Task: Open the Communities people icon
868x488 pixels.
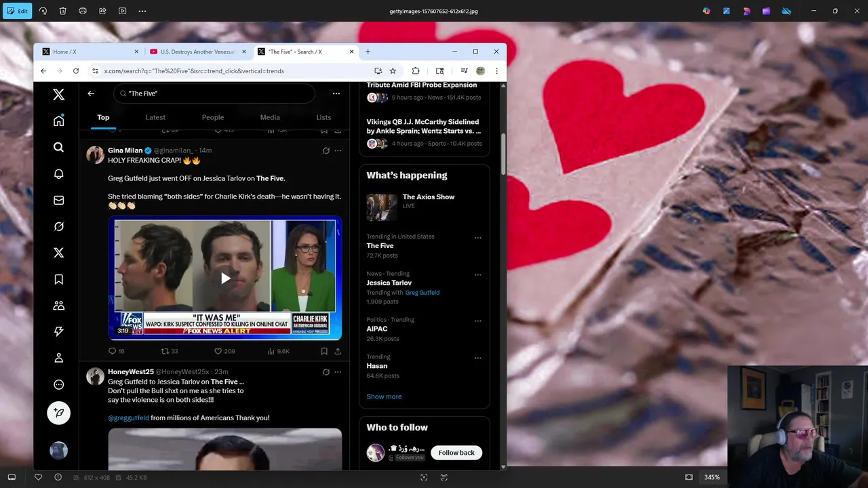Action: [59, 306]
